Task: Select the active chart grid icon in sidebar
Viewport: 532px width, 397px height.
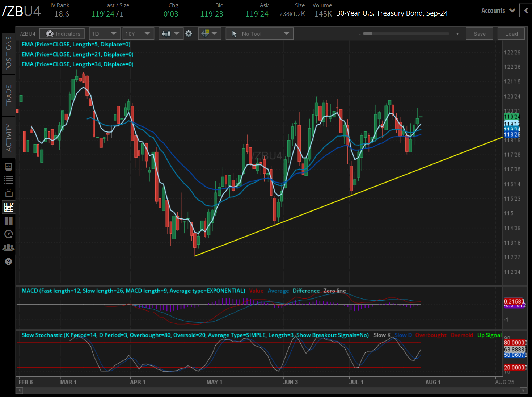Action: 9,207
